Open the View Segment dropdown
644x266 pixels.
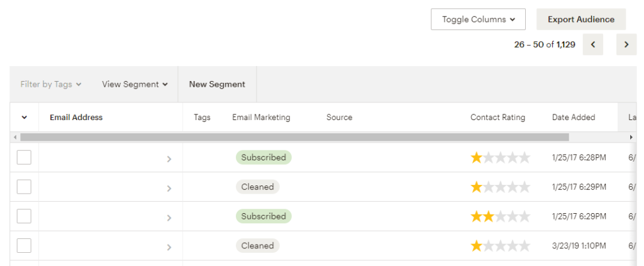pos(135,84)
